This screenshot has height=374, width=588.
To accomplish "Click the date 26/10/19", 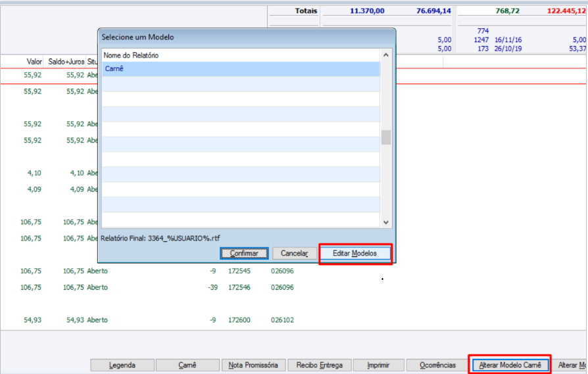I will click(508, 49).
